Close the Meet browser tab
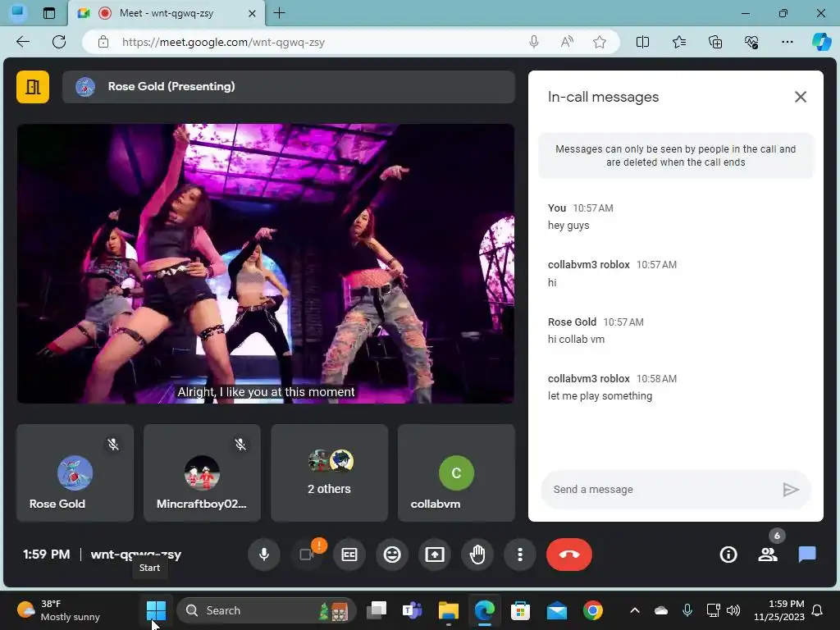The width and height of the screenshot is (840, 630). tap(252, 13)
